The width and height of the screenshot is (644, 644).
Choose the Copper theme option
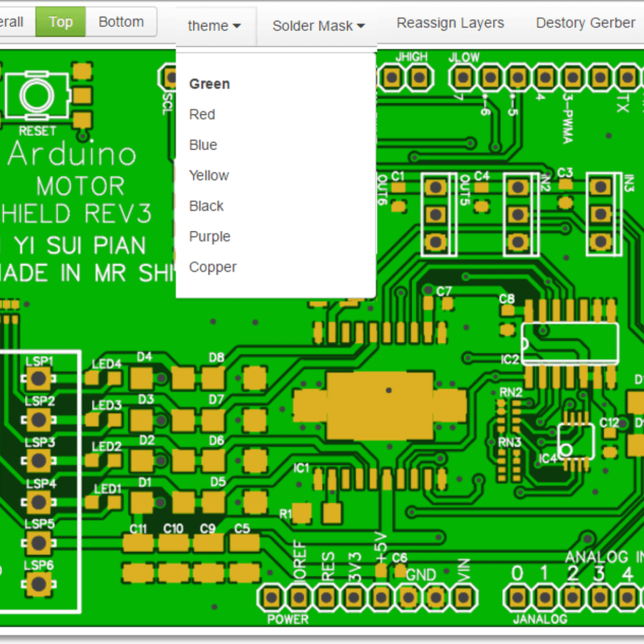213,267
